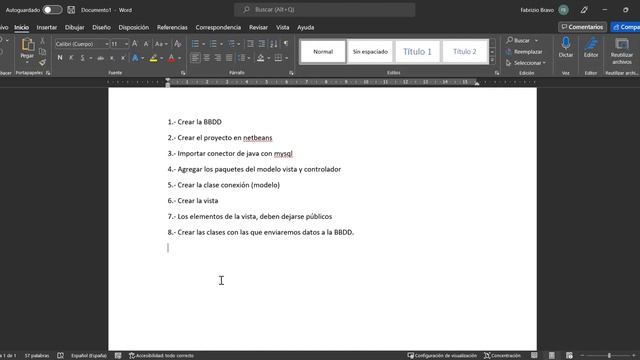Apply superscript formatting
Screen dimensions: 640x360
(123, 58)
